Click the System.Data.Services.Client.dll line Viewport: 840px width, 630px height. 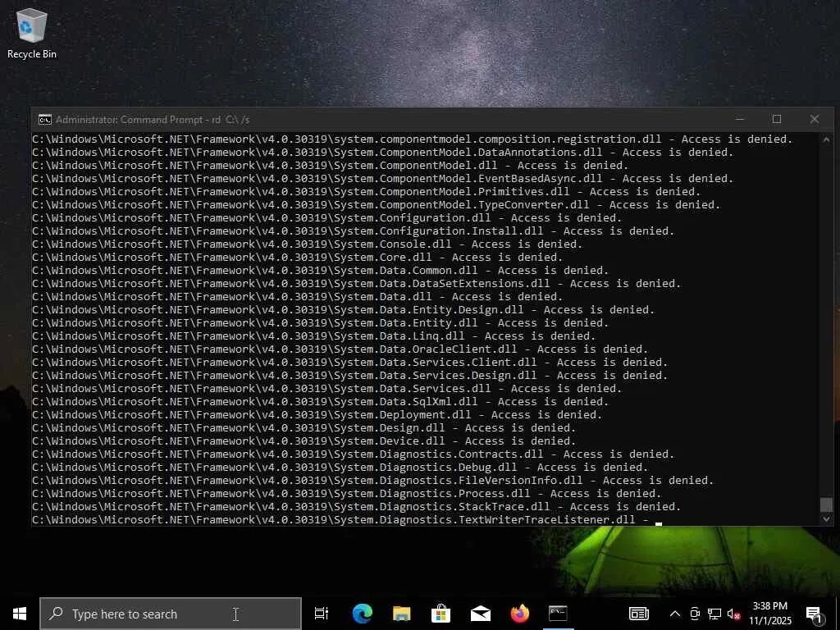click(349, 362)
